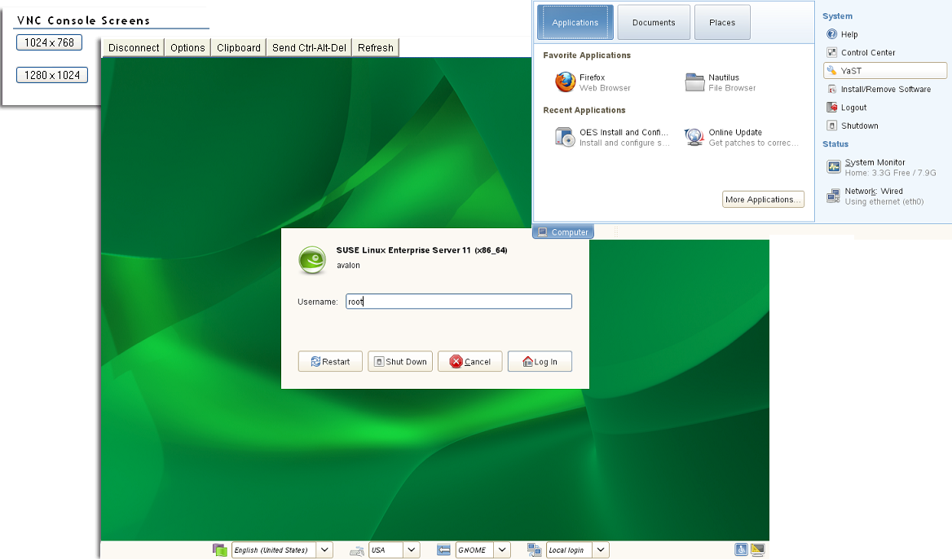Click the Shut Down button in login dialog
Screen dimensions: 952x560
400,361
